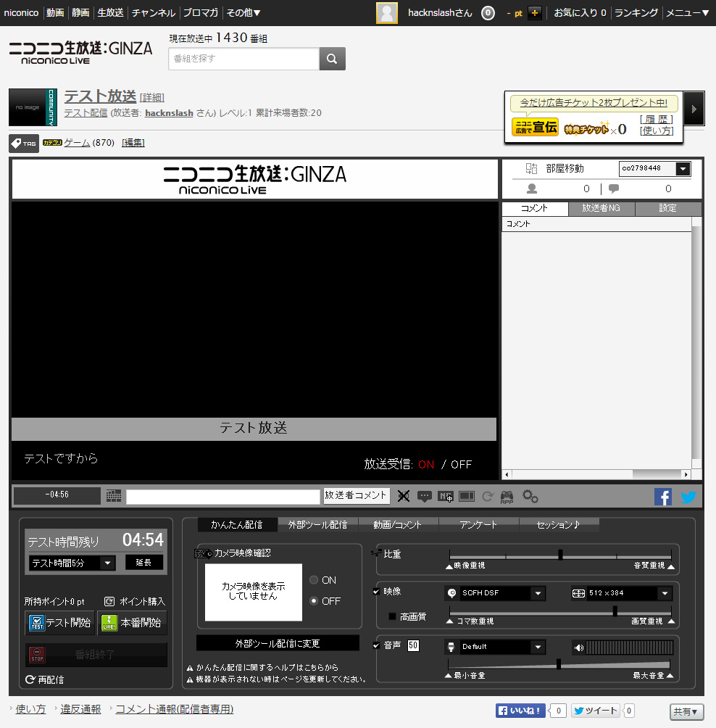Click the crossed-out X clear comment icon

[403, 496]
